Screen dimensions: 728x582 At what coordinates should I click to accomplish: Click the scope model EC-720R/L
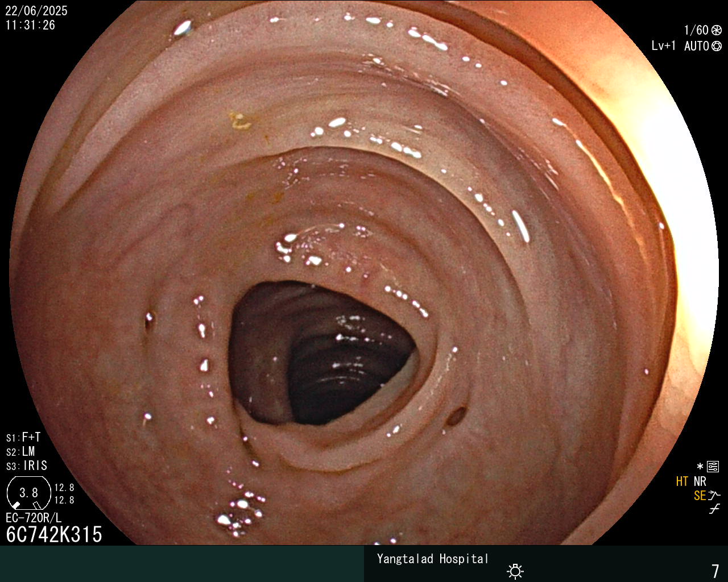coord(34,518)
